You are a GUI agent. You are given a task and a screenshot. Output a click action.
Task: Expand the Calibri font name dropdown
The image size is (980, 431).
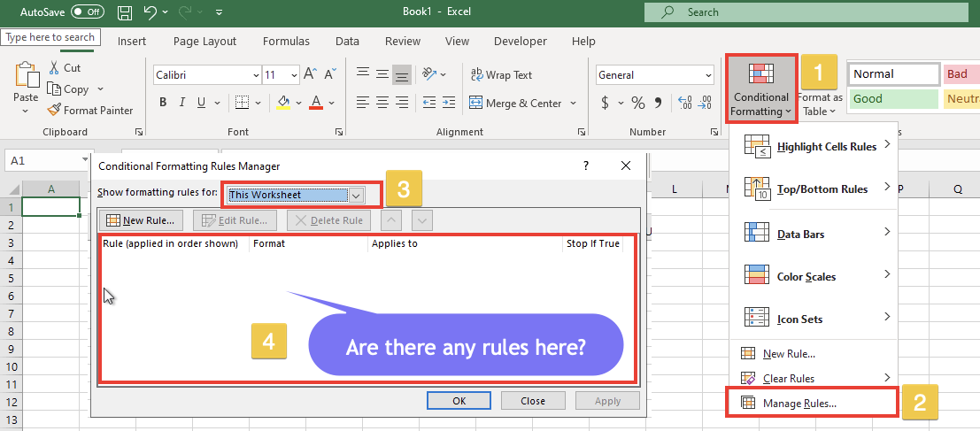tap(255, 75)
